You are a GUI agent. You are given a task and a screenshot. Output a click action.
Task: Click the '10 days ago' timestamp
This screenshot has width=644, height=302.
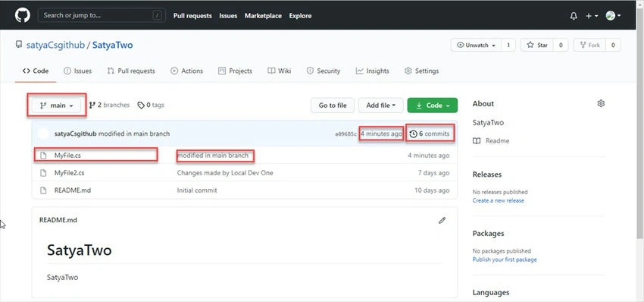click(432, 190)
